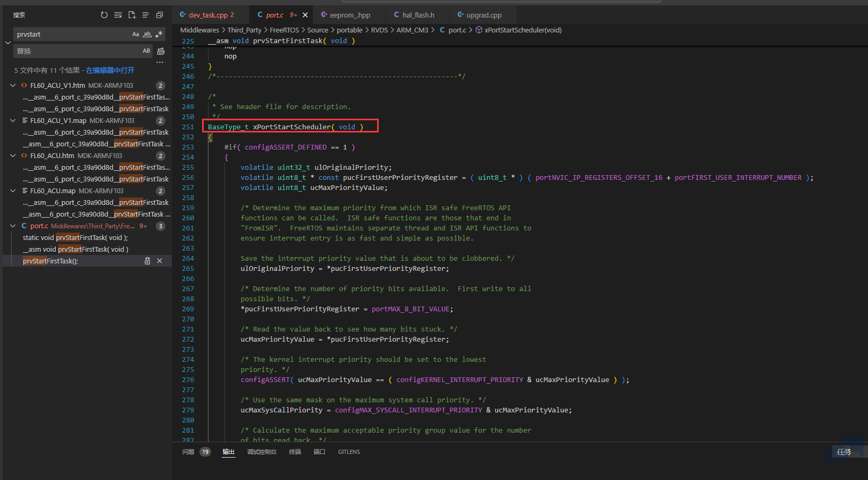Viewport: 868px width, 480px height.
Task: Collapse FL60_ACU.map results group
Action: 13,191
